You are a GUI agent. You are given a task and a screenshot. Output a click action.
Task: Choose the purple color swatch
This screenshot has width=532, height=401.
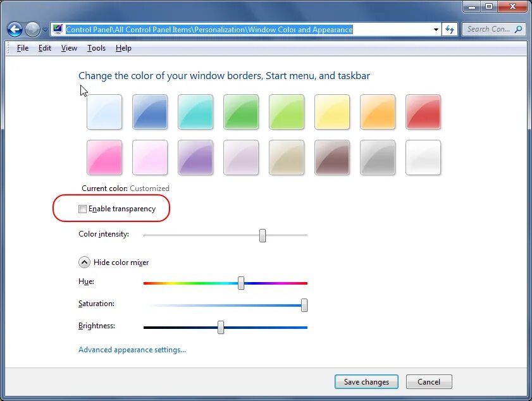pos(195,157)
